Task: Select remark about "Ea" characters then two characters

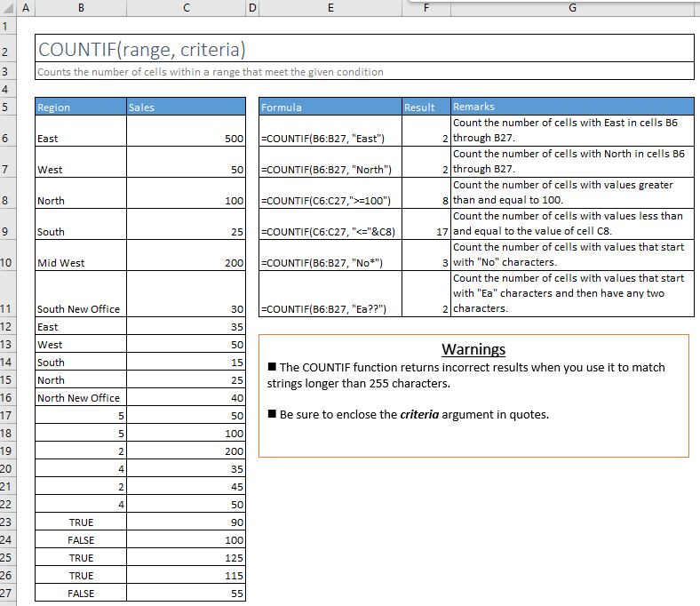Action: 572,294
